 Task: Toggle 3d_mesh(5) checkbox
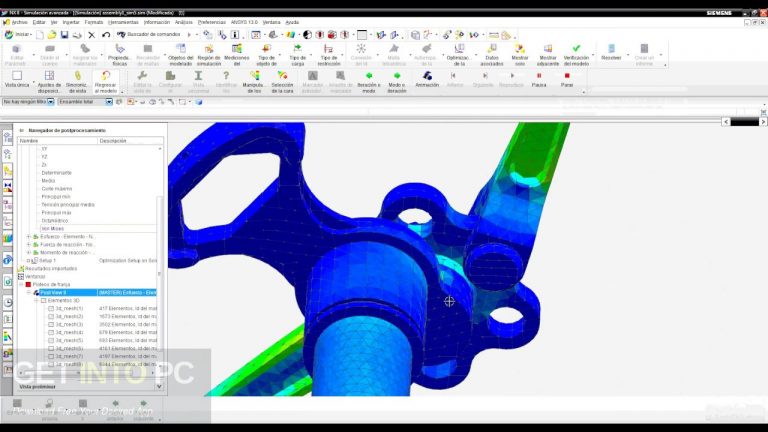point(51,340)
